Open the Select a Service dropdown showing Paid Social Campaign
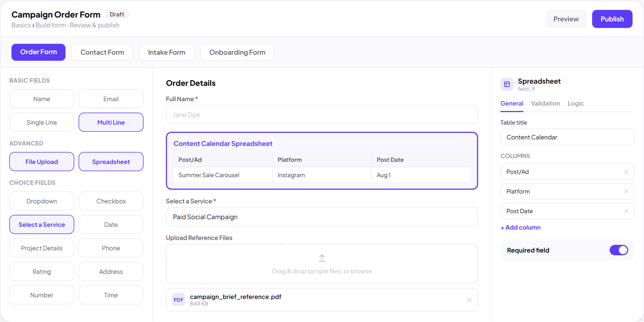 point(322,217)
